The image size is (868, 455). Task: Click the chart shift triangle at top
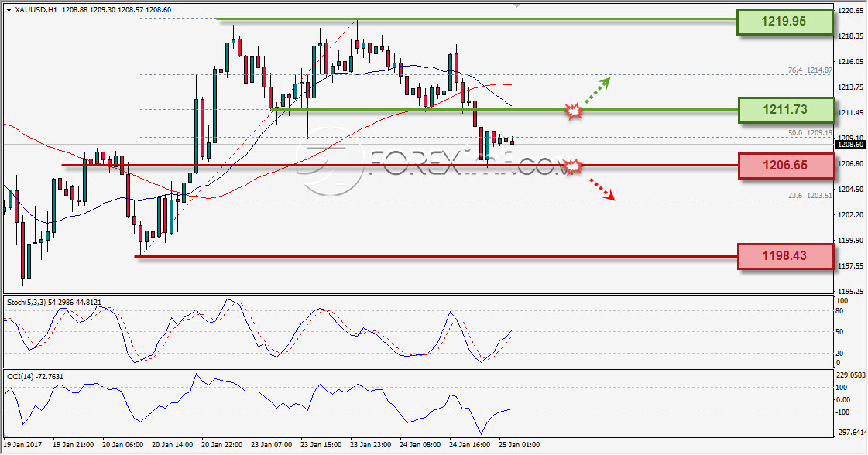coord(516,5)
